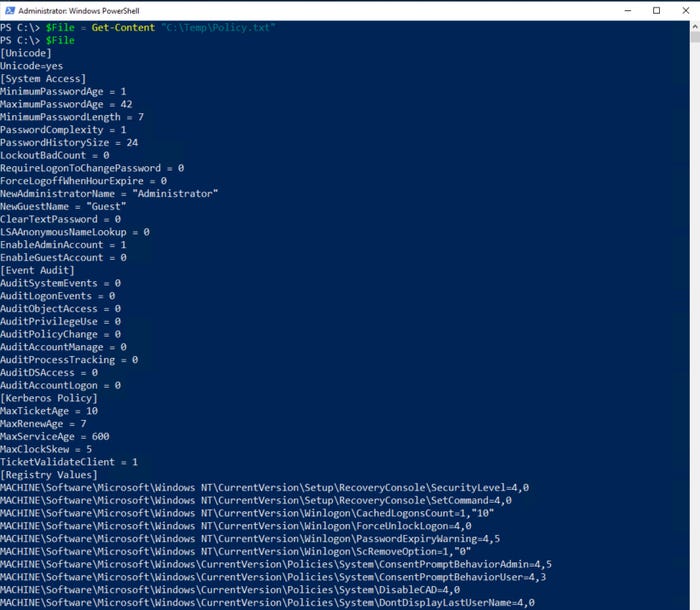
Task: Click the AuditSystemEvents = 0 line
Action: pyautogui.click(x=60, y=283)
